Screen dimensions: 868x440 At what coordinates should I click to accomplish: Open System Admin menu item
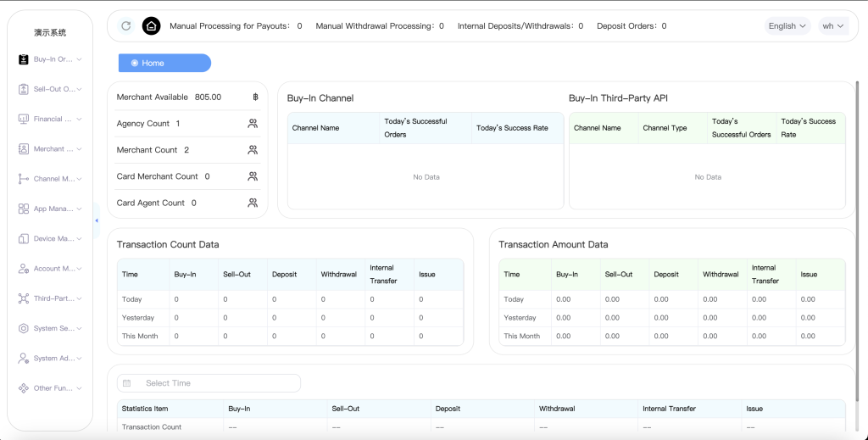(x=50, y=358)
